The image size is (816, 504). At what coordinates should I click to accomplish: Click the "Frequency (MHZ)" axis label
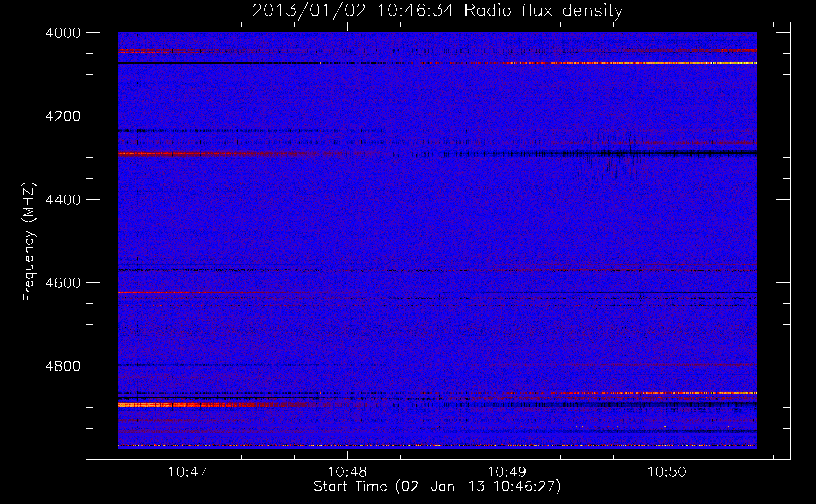click(x=29, y=242)
